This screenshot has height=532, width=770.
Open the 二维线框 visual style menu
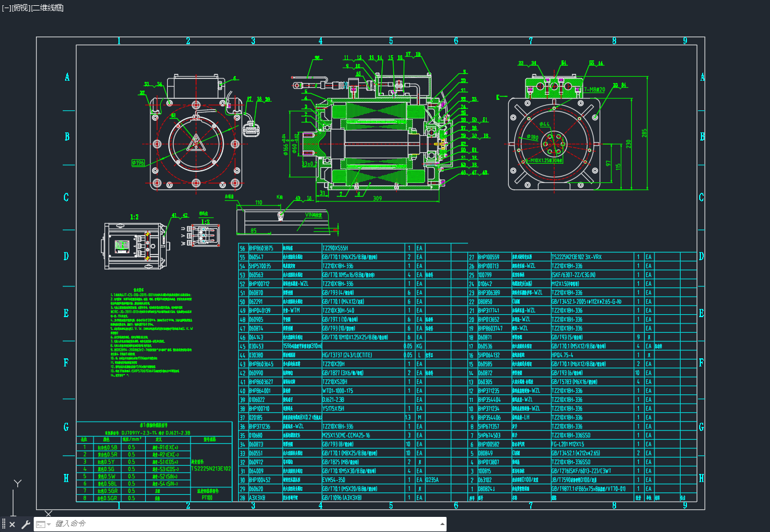pyautogui.click(x=47, y=8)
